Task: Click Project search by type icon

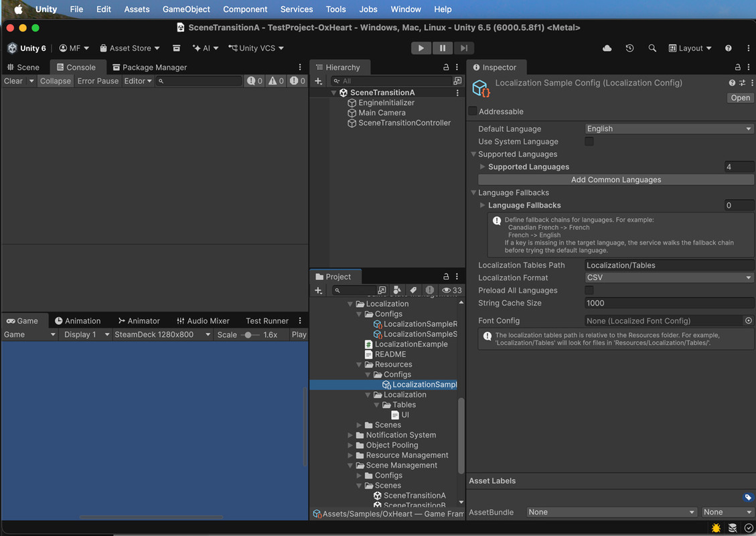Action: tap(397, 290)
